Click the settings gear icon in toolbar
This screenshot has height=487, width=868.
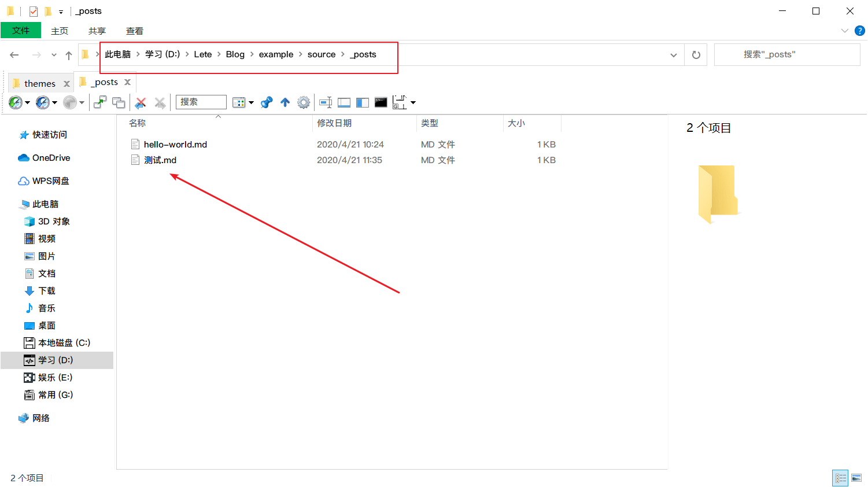point(304,103)
